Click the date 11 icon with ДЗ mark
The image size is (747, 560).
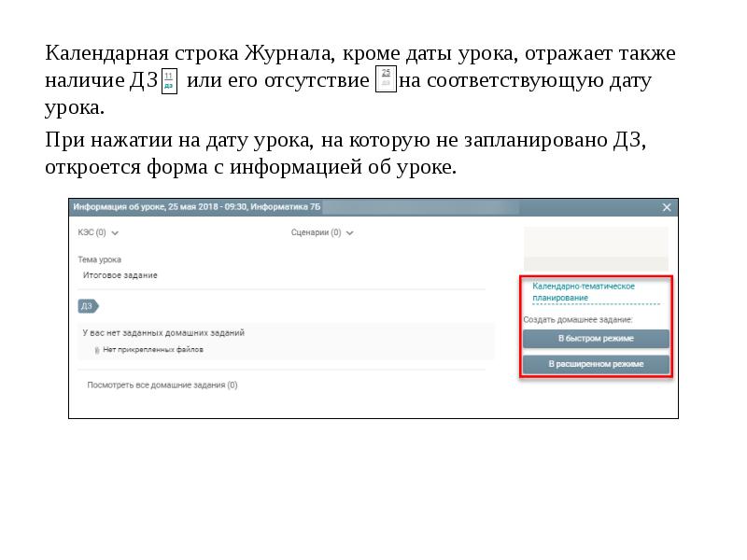point(169,80)
